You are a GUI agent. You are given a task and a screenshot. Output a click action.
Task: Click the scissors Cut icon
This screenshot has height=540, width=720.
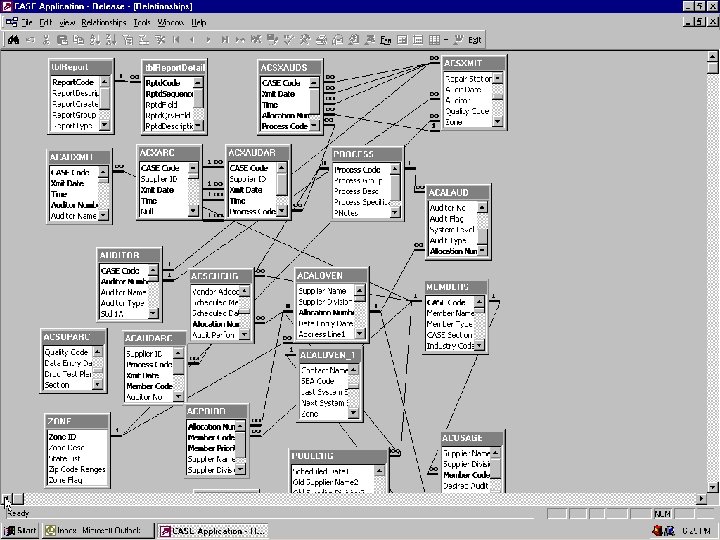click(46, 40)
